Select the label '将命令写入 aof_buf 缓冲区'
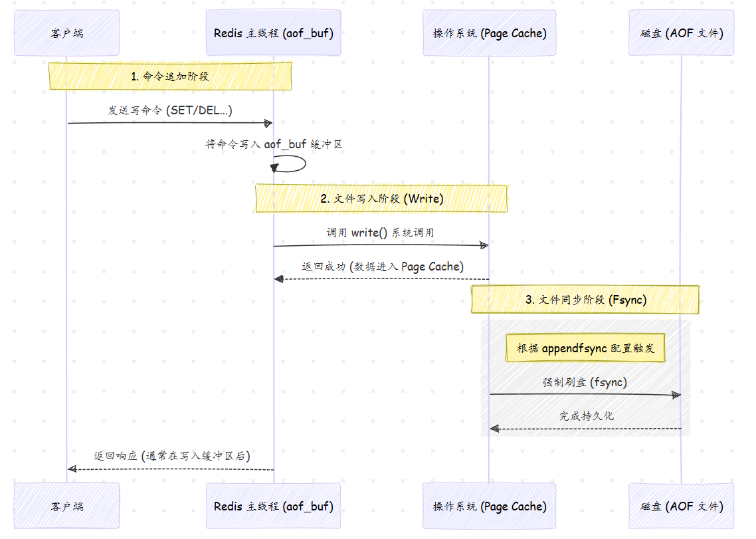 pos(274,144)
